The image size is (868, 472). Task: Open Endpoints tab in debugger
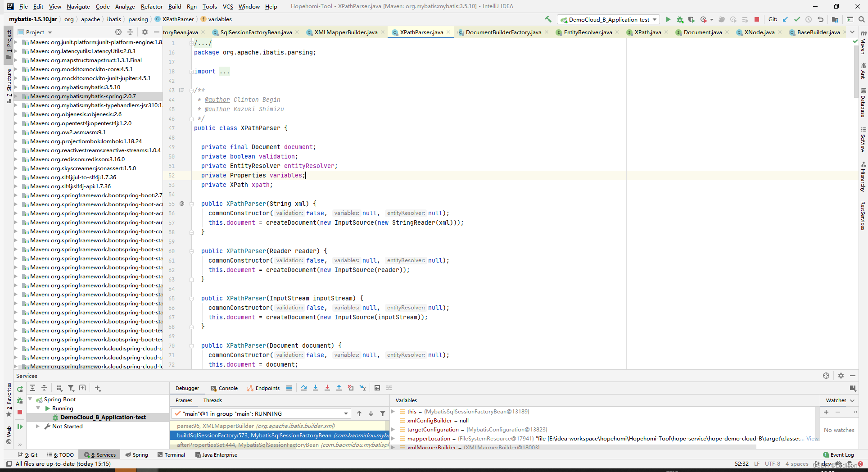click(x=263, y=388)
